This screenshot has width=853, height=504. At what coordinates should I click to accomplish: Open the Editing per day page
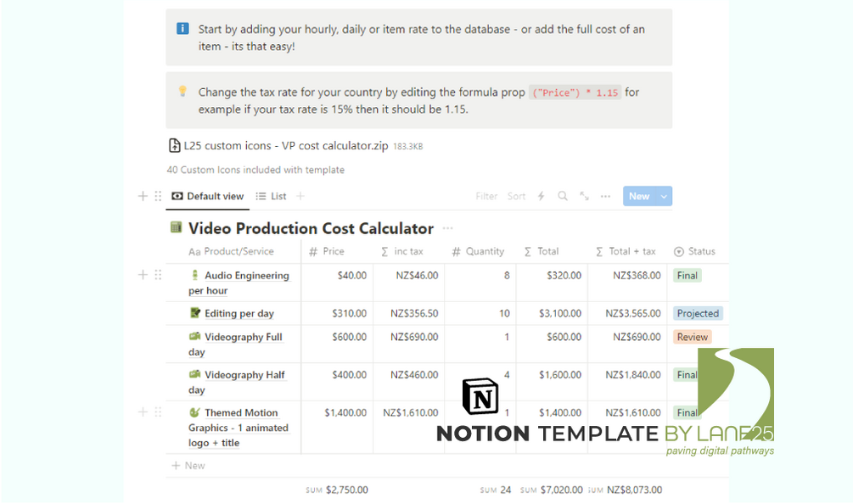click(239, 313)
